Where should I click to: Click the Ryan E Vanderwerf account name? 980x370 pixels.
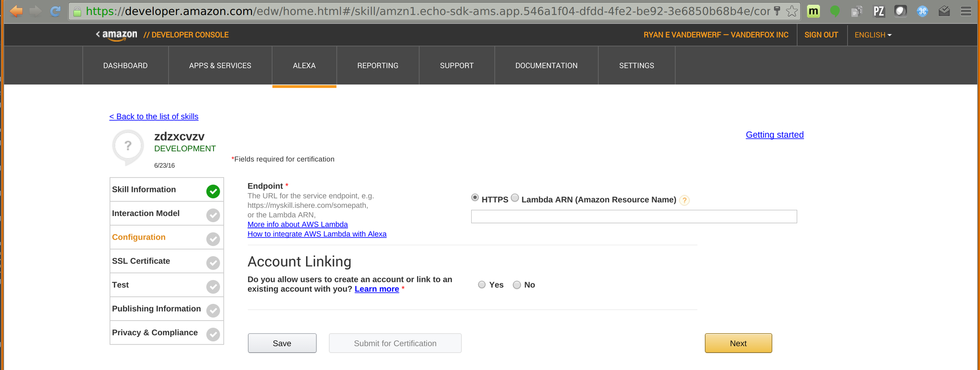click(x=716, y=35)
